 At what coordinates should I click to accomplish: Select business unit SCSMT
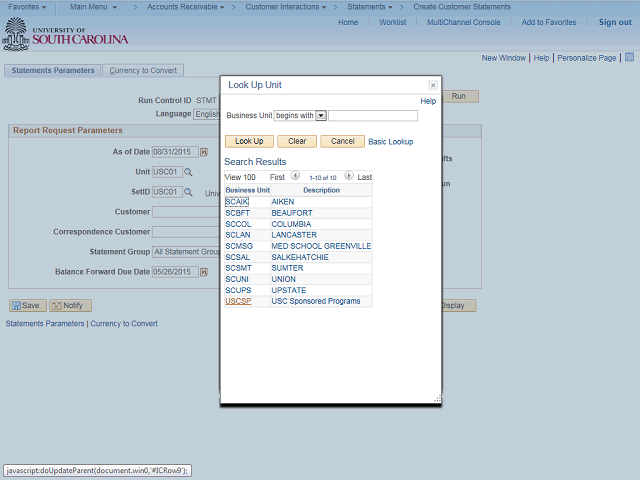pyautogui.click(x=238, y=268)
